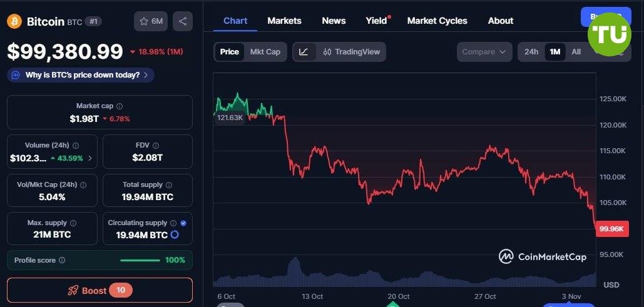The height and width of the screenshot is (307, 644).
Task: Select the 24h time range
Action: pos(531,52)
